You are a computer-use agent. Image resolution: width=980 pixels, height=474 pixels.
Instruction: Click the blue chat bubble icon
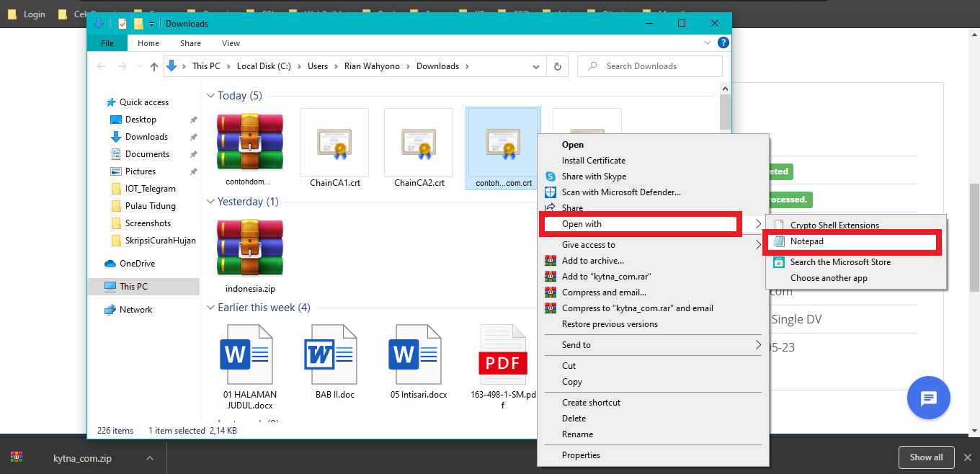point(928,398)
